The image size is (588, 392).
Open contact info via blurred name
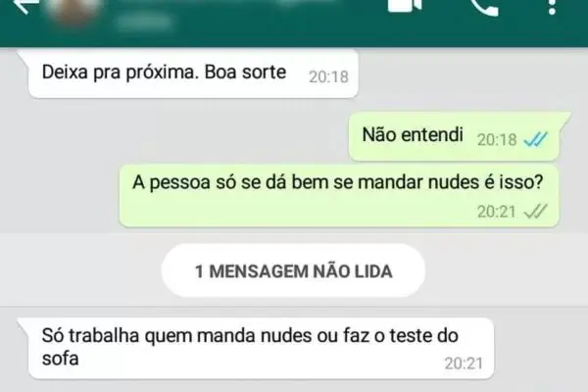[225, 3]
